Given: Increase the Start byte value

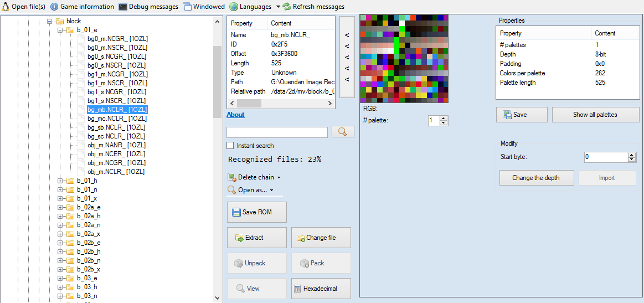Looking at the screenshot, I should click(632, 155).
